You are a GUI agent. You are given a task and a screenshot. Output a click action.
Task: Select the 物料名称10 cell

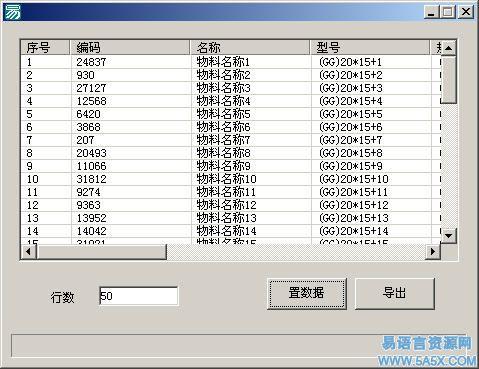(x=251, y=179)
